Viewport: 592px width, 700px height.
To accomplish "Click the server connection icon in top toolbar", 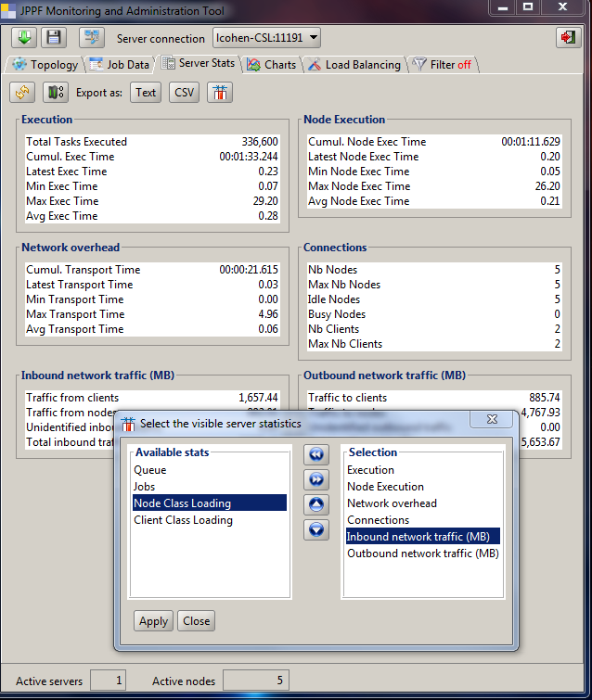I will [92, 37].
